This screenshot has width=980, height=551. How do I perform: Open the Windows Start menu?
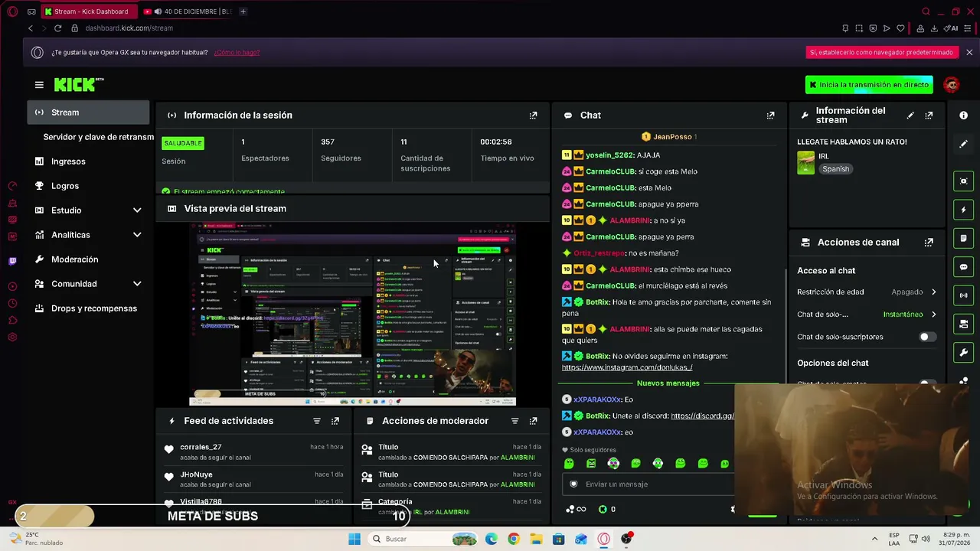coord(354,539)
